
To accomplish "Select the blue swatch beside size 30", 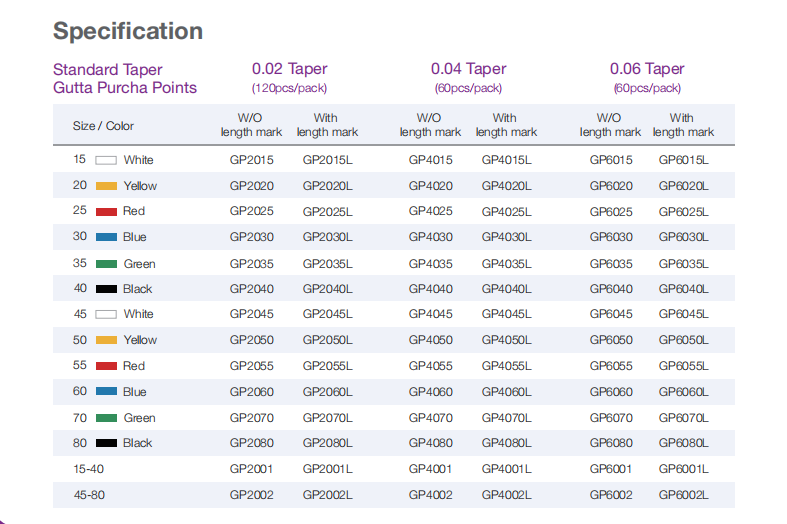I will pos(106,237).
